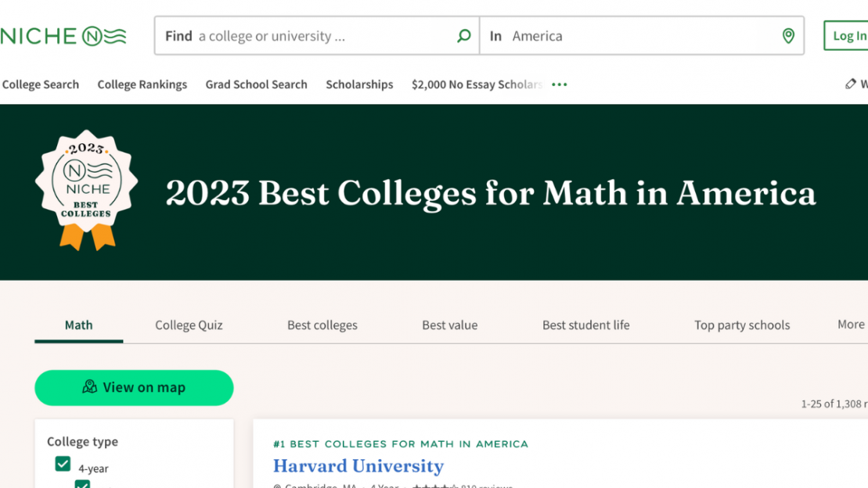The image size is (868, 488).
Task: Click the Log In button
Action: pos(852,35)
